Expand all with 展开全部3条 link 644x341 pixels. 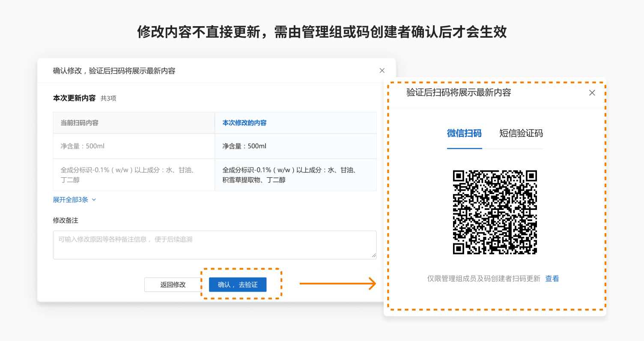click(x=71, y=200)
